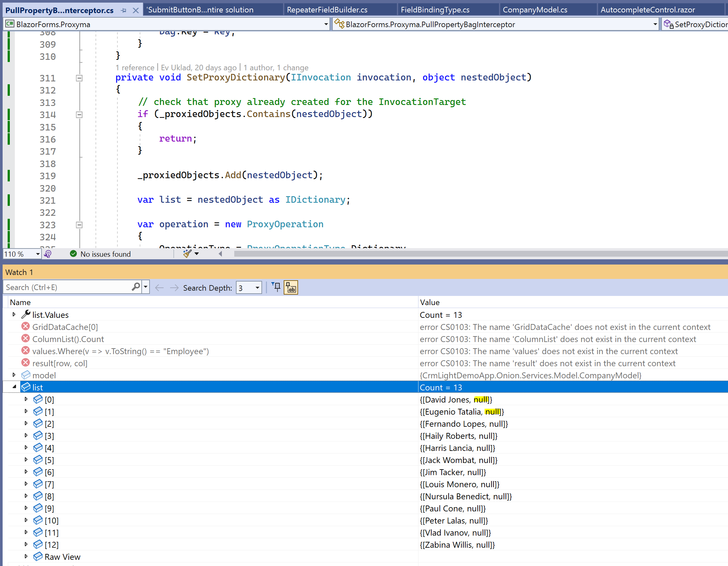Expand the 'model' watch entry
Image resolution: width=728 pixels, height=566 pixels.
tap(14, 375)
